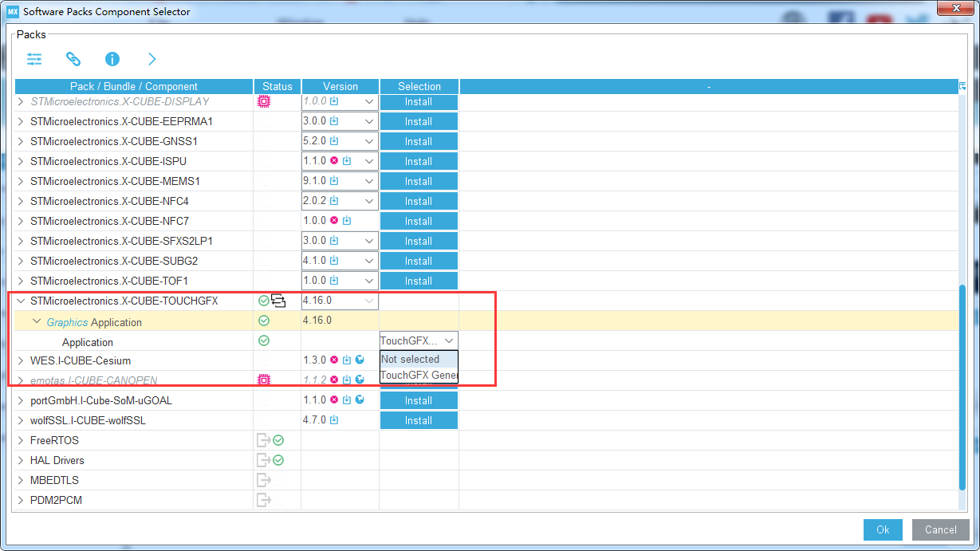The width and height of the screenshot is (980, 551).
Task: Select the Application component row text
Action: pyautogui.click(x=88, y=342)
